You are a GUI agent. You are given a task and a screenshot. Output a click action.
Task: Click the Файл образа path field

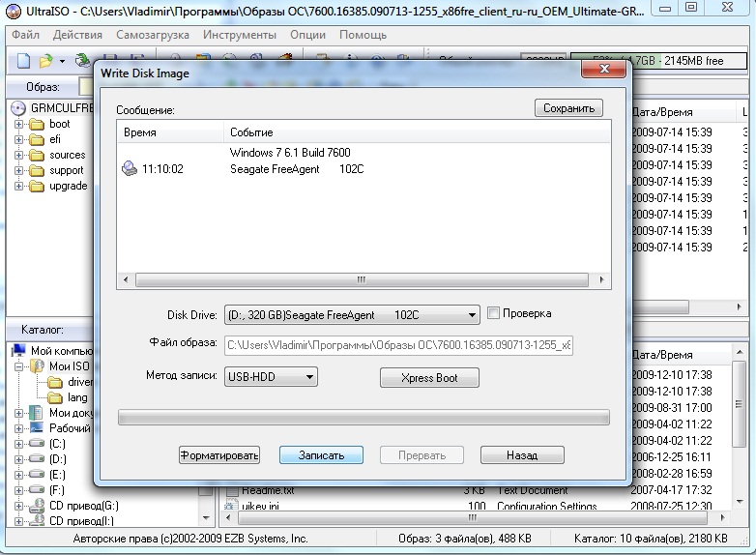(398, 345)
